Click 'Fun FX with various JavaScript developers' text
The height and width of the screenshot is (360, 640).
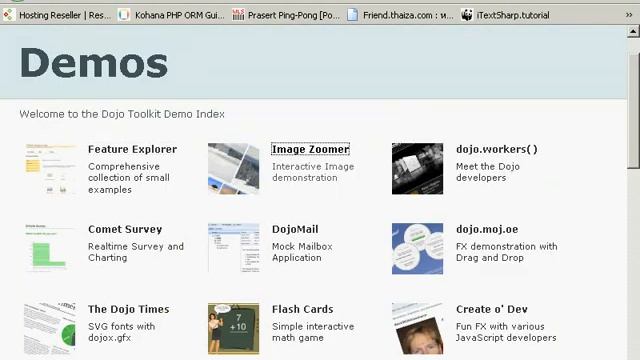pyautogui.click(x=506, y=332)
